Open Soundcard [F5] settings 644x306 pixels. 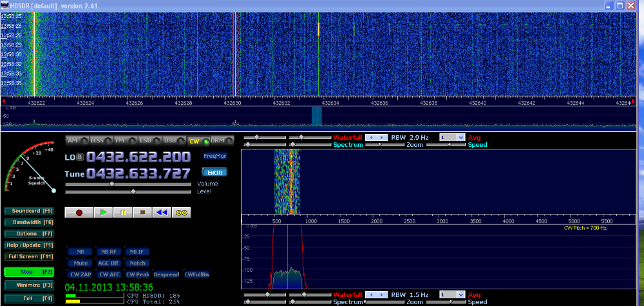pyautogui.click(x=29, y=211)
